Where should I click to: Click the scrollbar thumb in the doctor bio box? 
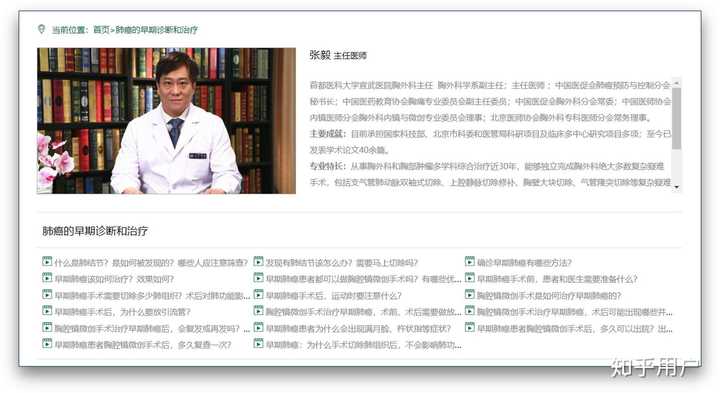click(676, 118)
